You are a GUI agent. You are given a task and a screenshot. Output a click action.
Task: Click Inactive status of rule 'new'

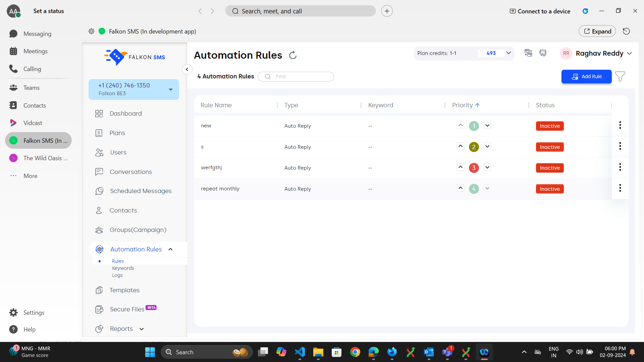click(x=550, y=126)
